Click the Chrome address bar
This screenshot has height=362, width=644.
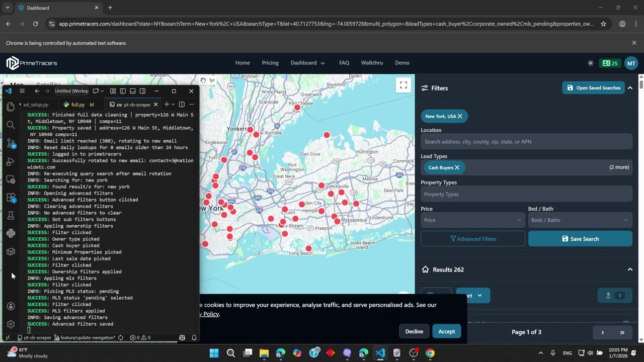coord(326,24)
